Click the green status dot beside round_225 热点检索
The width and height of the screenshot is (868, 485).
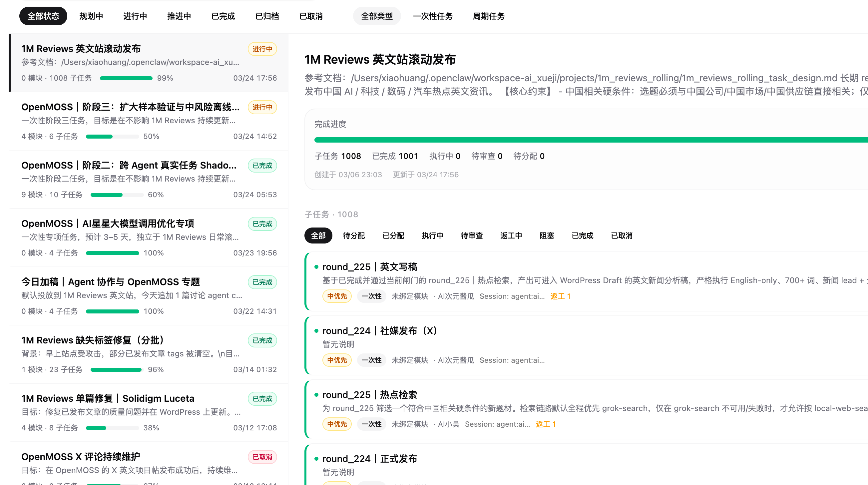pyautogui.click(x=316, y=394)
